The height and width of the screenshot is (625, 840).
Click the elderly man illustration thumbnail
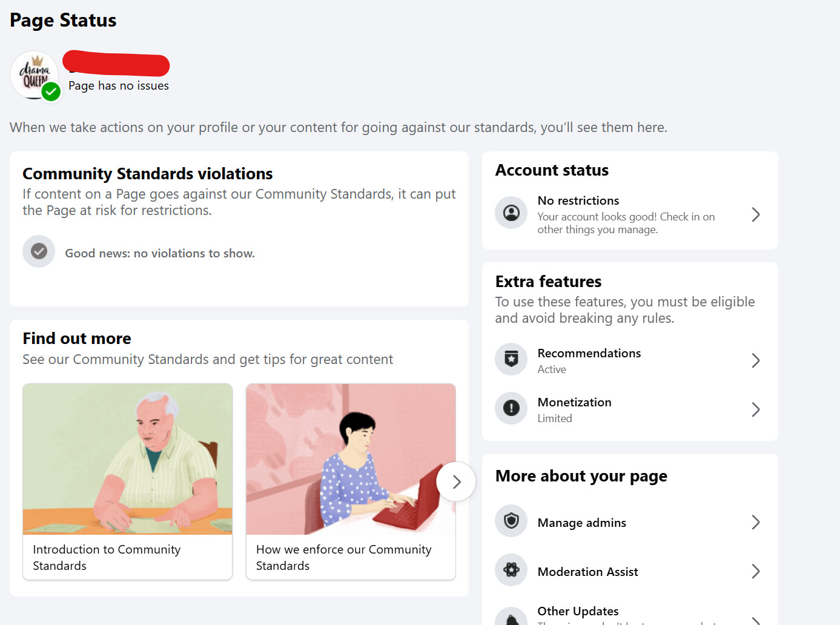(x=127, y=459)
